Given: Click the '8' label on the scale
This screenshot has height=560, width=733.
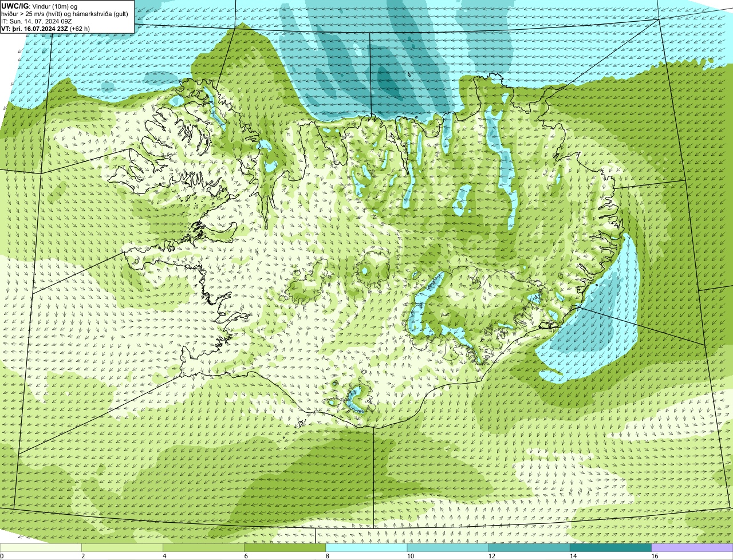Looking at the screenshot, I should click(x=327, y=555).
